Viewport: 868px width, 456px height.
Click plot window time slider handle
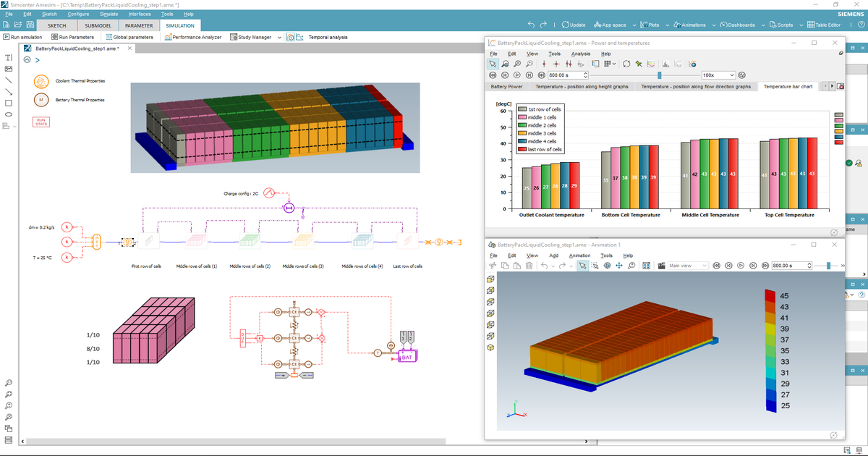click(x=660, y=75)
